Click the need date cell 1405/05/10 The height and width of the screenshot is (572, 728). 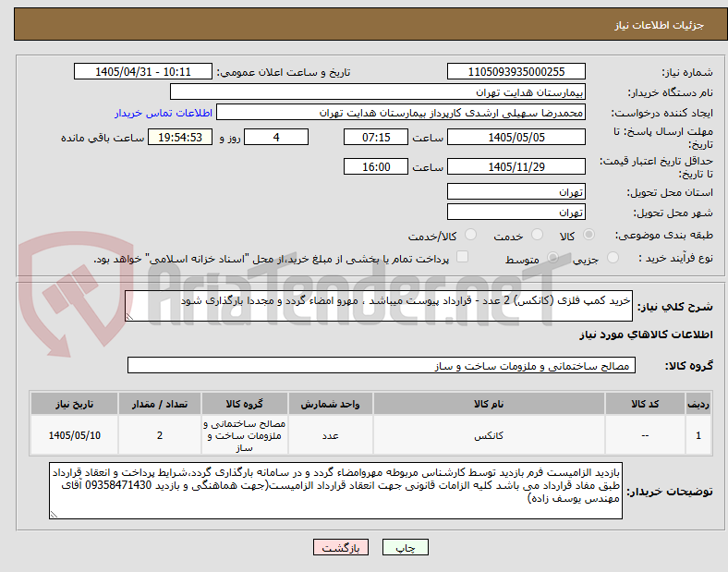point(74,435)
